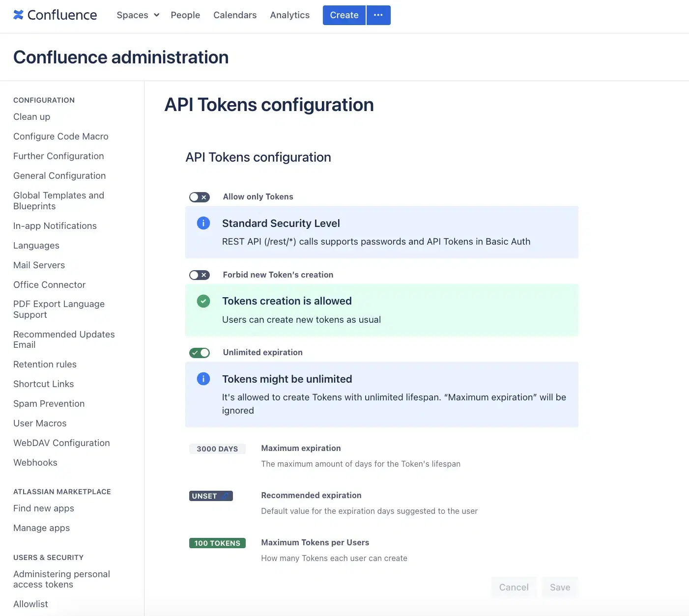Open the Calendars menu

(235, 15)
